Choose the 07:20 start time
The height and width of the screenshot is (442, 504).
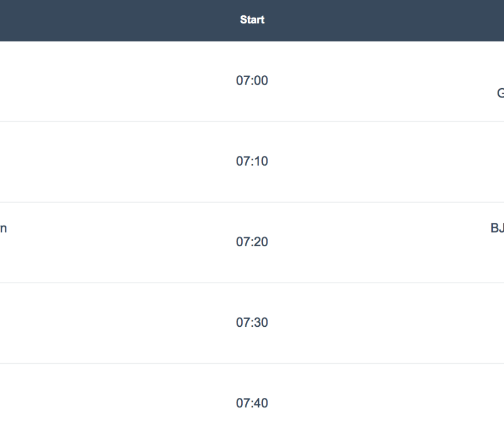[x=252, y=242]
